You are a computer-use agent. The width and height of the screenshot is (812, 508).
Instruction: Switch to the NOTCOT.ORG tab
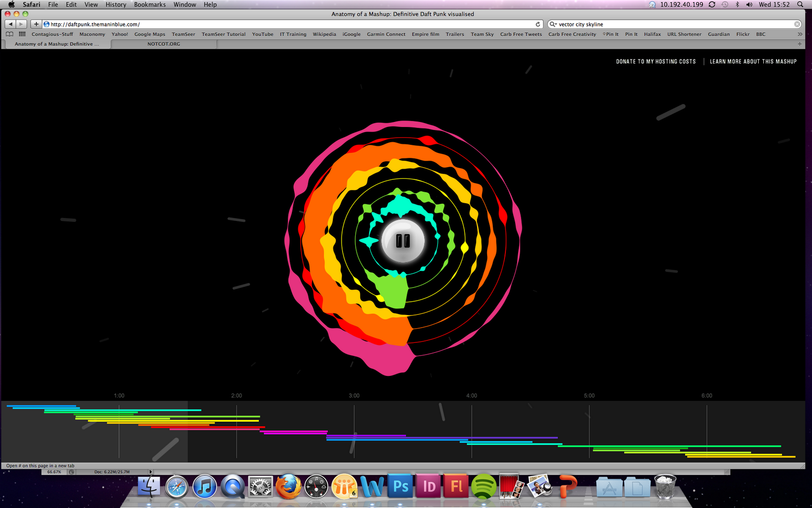[x=164, y=44]
